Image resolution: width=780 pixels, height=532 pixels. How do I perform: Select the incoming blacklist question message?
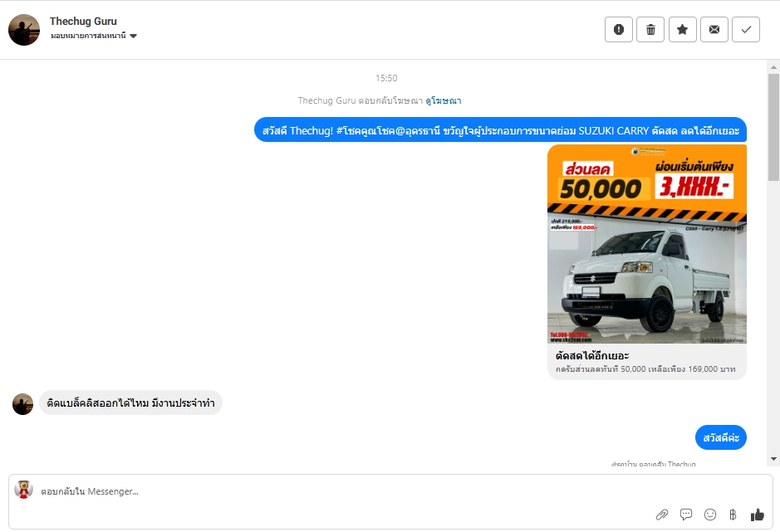coord(130,403)
